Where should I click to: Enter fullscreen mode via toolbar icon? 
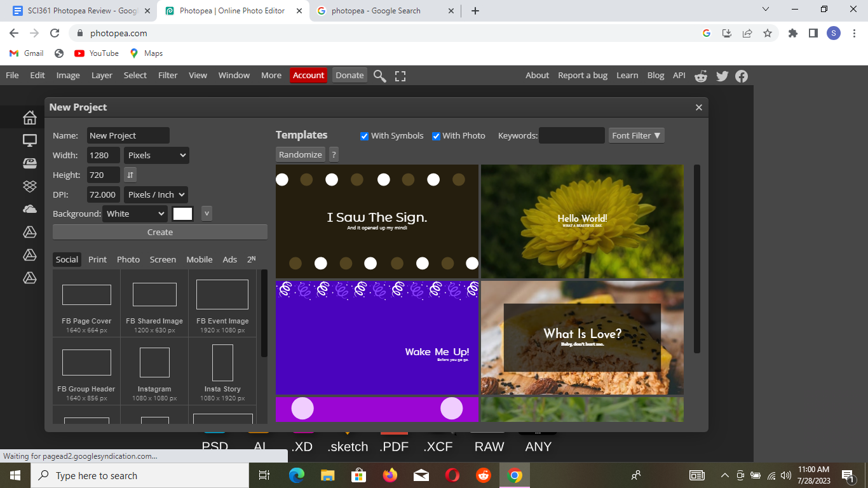(400, 76)
